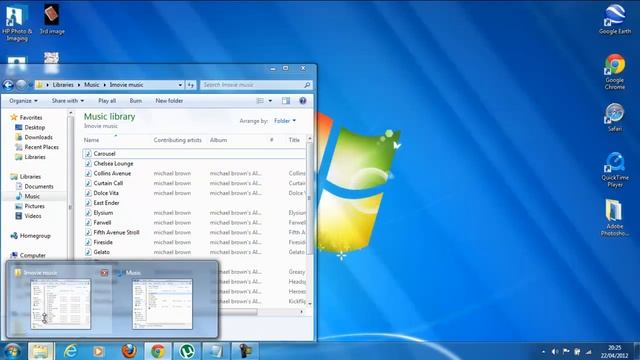Screen dimensions: 640x360
Task: Open HP Photo & Imaging desktop shortcut
Action: [16, 22]
